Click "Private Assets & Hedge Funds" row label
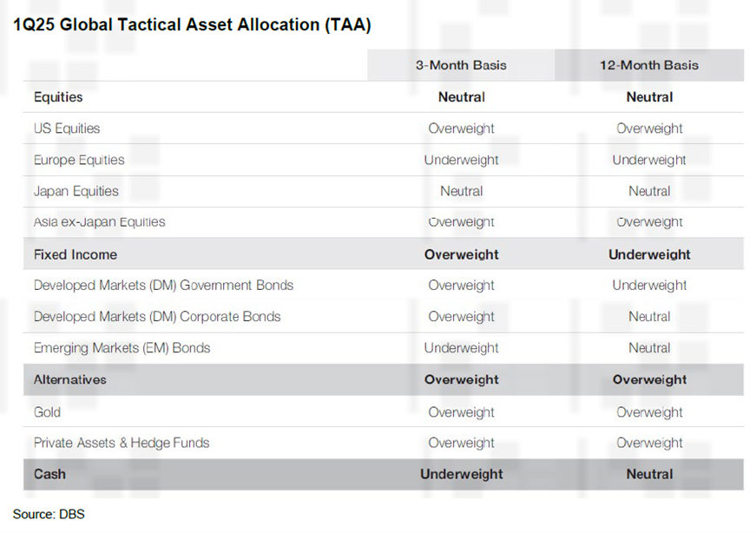The image size is (756, 533). pyautogui.click(x=122, y=443)
